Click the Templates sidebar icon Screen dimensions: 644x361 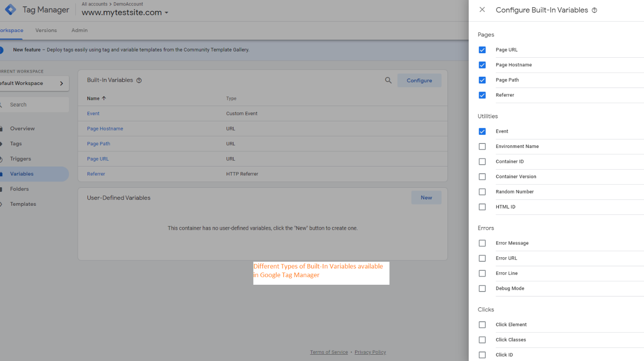2,204
